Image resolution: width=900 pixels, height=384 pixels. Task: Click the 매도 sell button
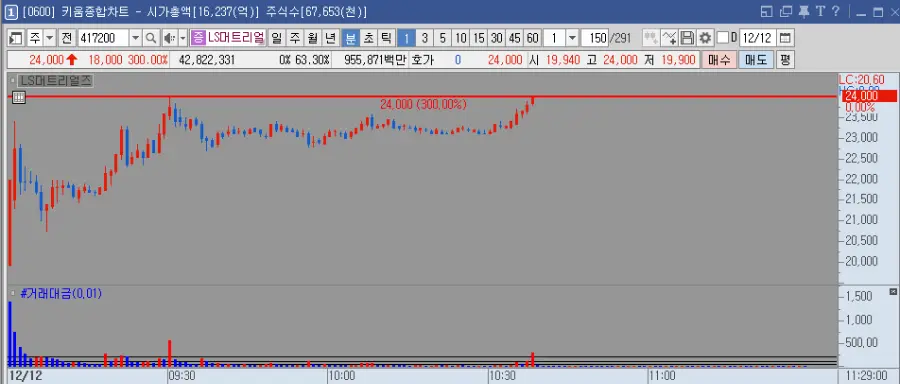tap(756, 60)
